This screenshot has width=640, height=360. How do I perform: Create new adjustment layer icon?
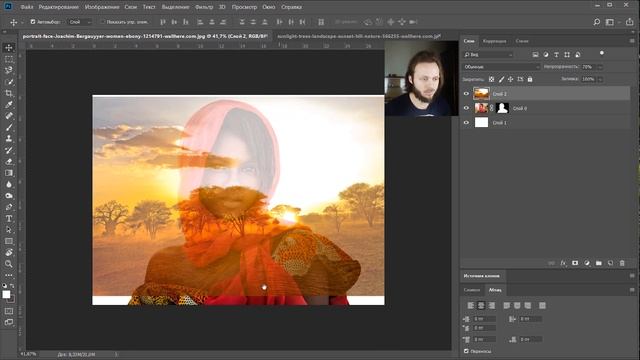click(587, 263)
